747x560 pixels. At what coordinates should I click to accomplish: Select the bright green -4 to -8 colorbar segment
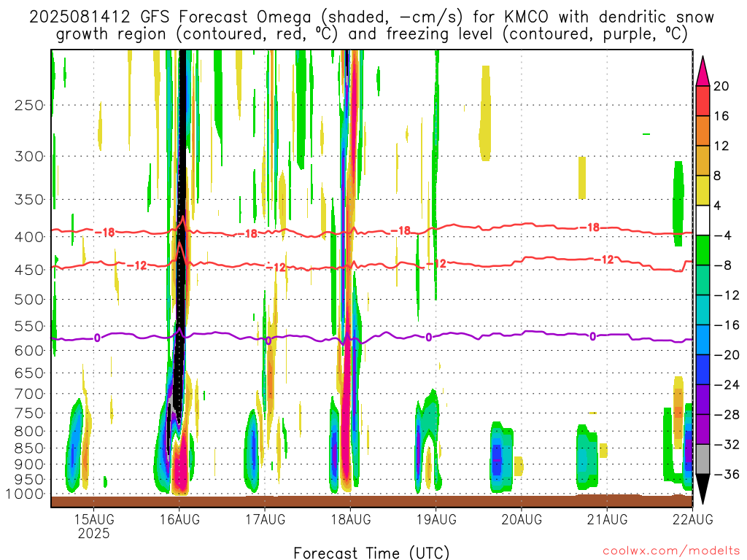click(703, 251)
